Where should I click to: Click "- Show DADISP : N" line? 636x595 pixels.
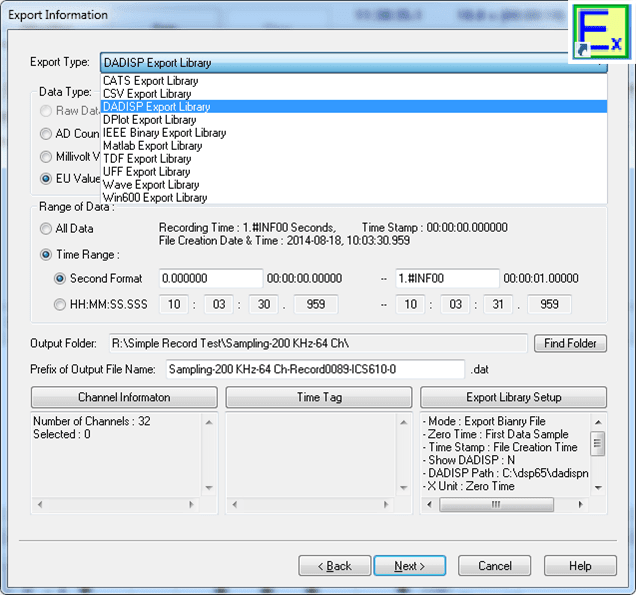[469, 460]
